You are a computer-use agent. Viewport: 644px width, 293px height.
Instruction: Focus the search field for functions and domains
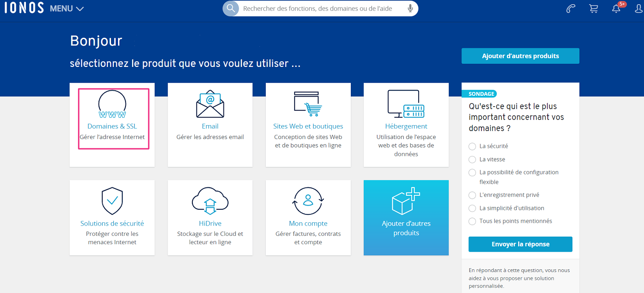(321, 8)
